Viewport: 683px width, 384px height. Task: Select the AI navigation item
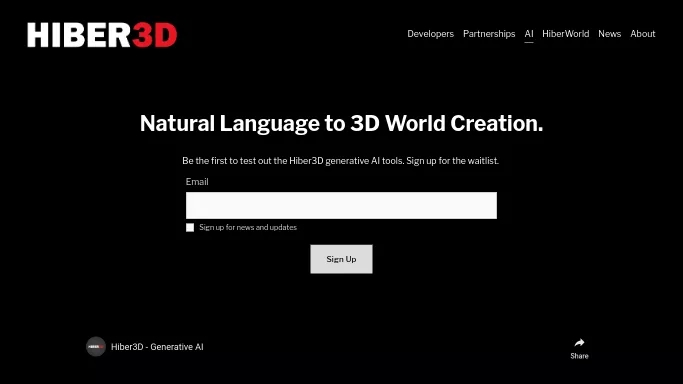[529, 34]
